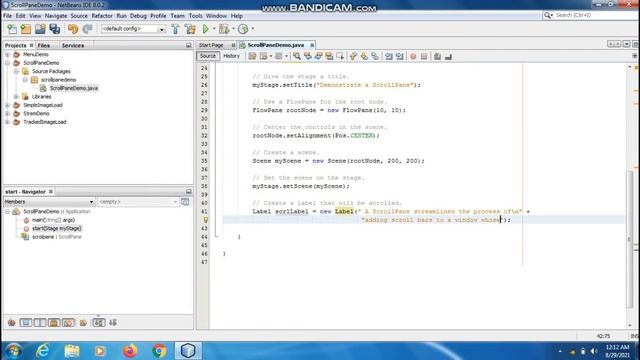
Task: Switch to the Services tab
Action: (73, 45)
